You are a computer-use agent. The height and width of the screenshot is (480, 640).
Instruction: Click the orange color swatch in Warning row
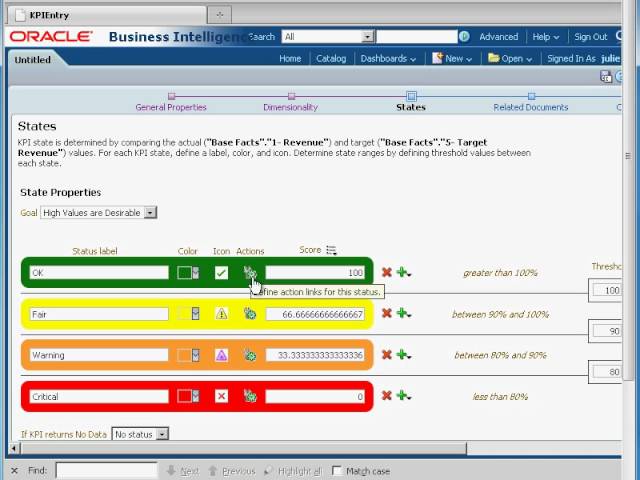click(x=184, y=355)
